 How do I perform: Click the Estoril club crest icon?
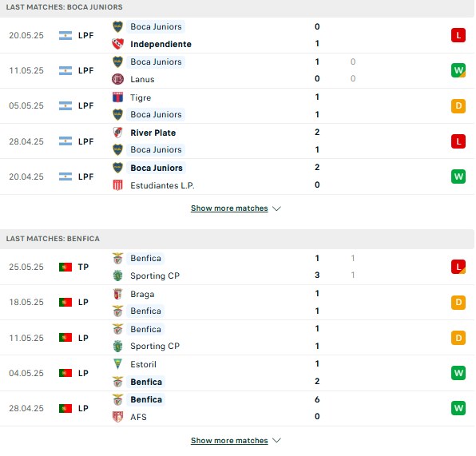click(117, 363)
